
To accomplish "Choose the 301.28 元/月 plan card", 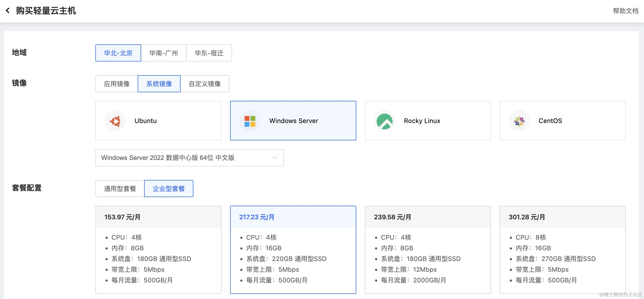I will pyautogui.click(x=563, y=250).
